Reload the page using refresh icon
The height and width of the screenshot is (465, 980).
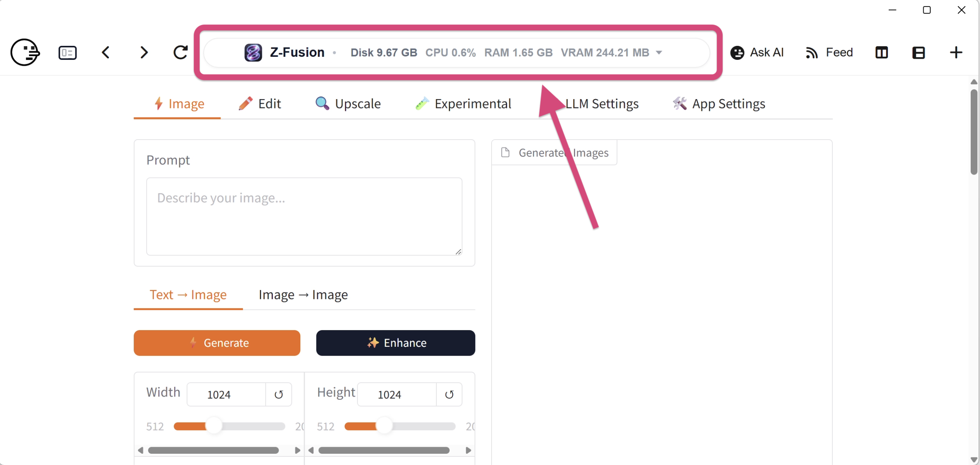point(180,52)
